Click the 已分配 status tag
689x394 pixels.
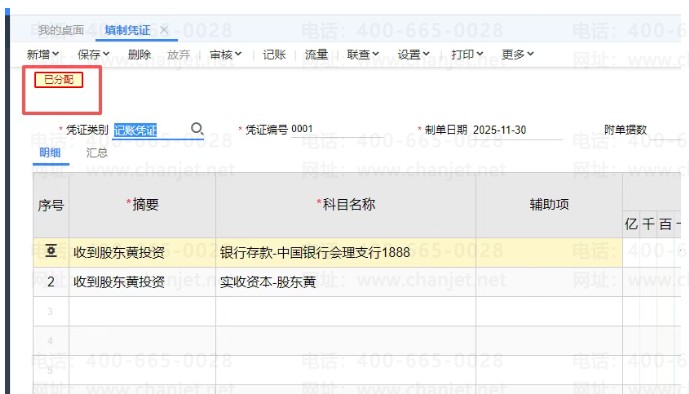tap(59, 80)
